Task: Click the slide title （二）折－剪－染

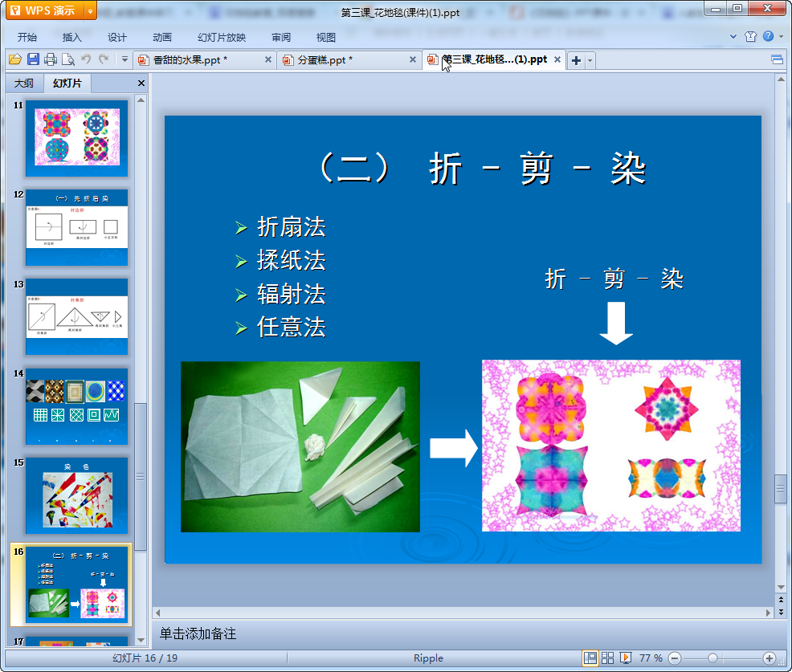Action: [483, 169]
